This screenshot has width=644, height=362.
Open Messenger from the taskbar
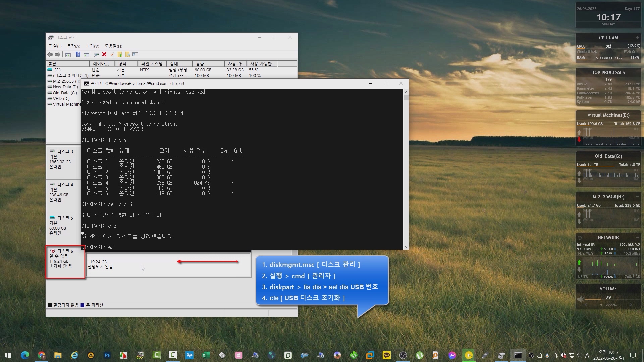(x=452, y=355)
